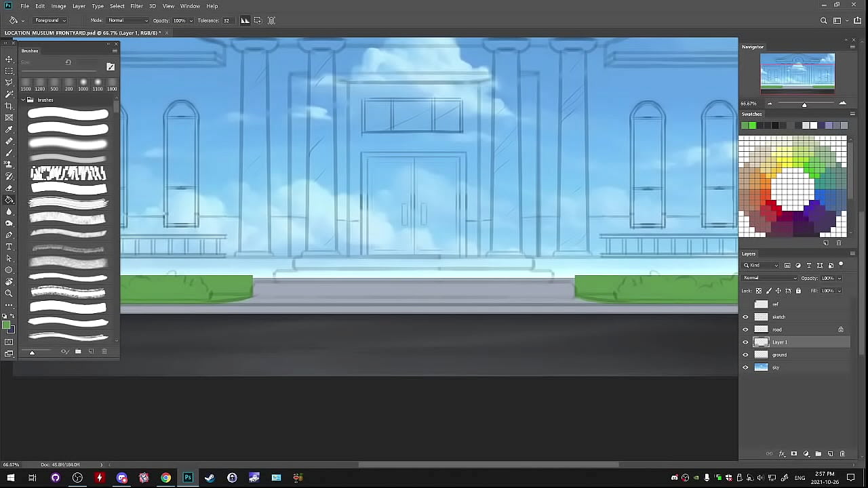Click the foreground color green swatch
Viewport: 868px width, 488px height.
[7, 327]
